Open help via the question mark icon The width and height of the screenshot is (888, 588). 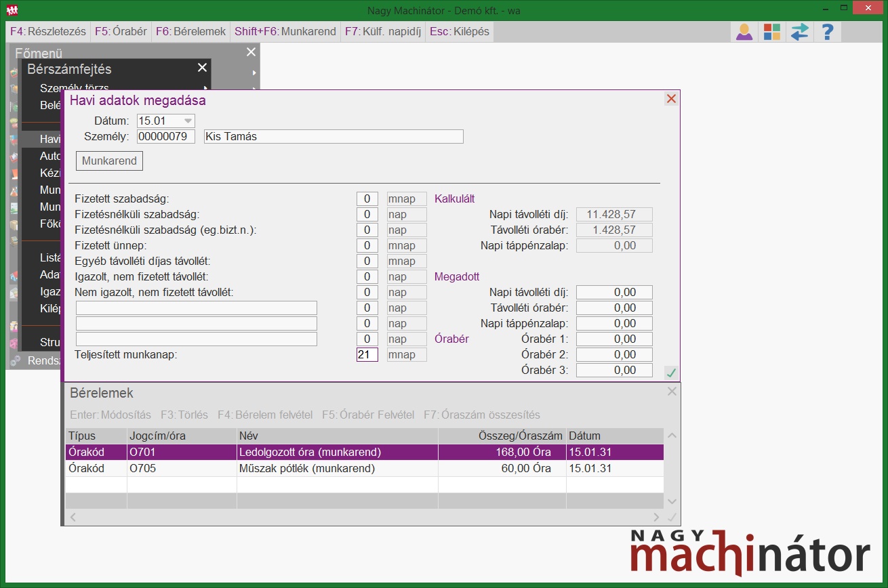pos(827,32)
